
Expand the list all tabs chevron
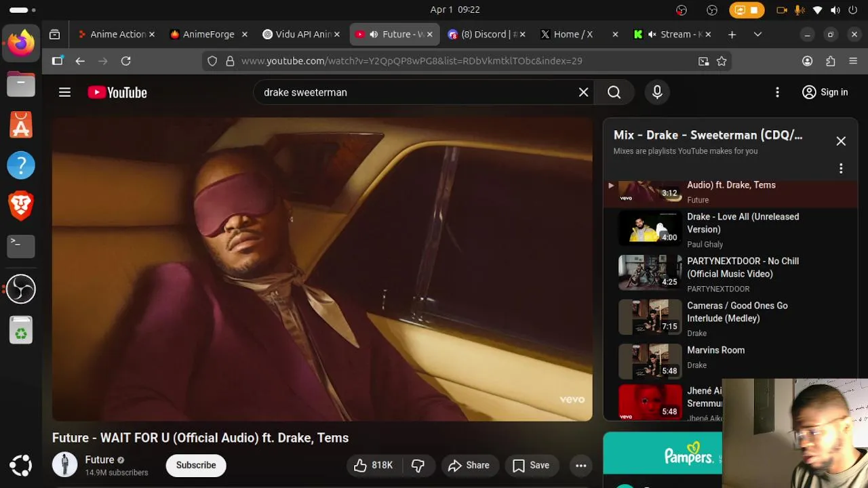[757, 34]
